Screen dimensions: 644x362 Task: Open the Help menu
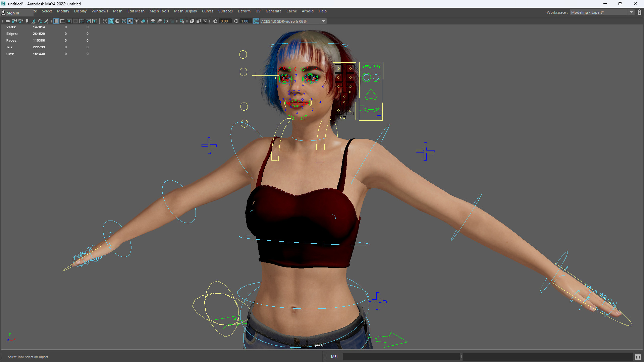(323, 11)
